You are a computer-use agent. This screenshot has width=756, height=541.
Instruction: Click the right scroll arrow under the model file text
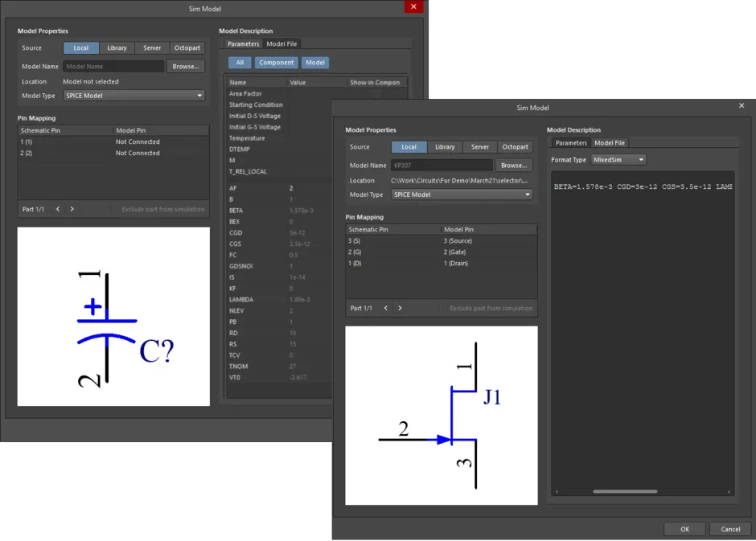729,492
